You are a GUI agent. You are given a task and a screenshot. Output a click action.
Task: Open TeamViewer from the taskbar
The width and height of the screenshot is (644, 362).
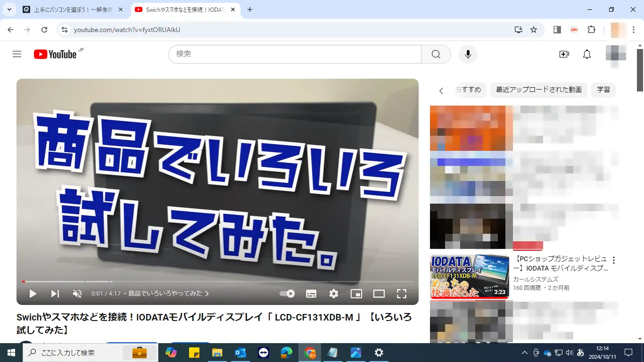[263, 353]
